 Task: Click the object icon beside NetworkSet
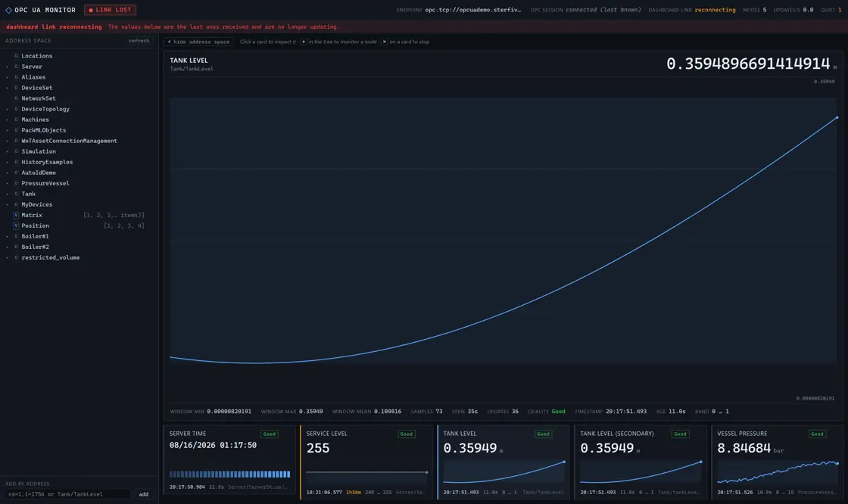(16, 98)
